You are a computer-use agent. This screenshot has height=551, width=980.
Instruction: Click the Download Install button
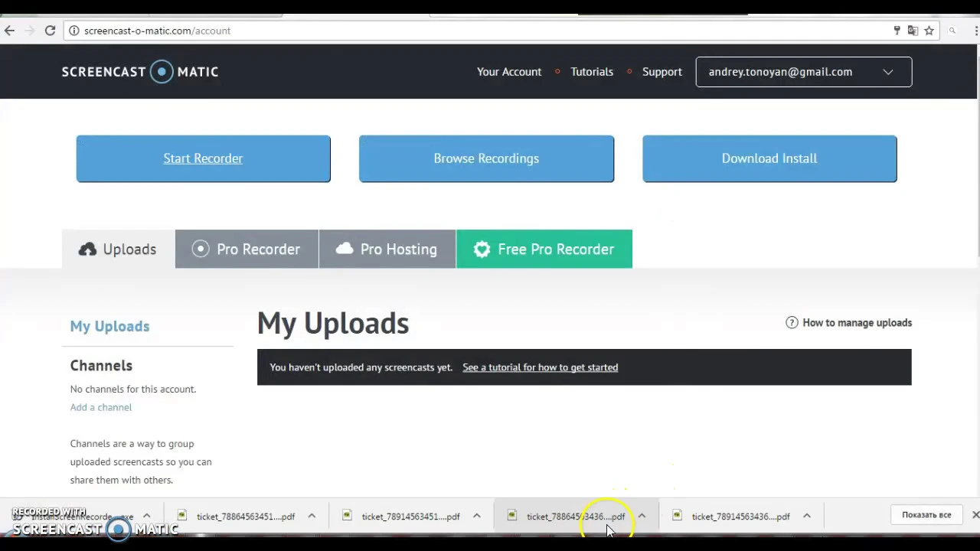click(x=769, y=158)
